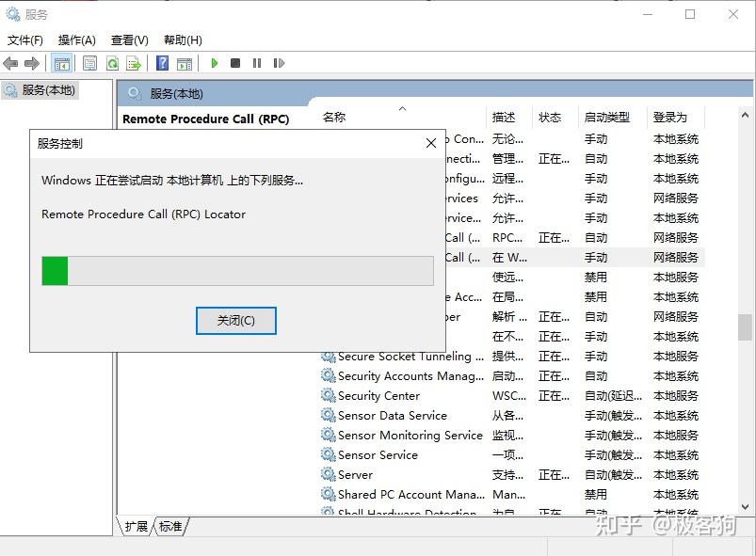This screenshot has height=556, width=756.
Task: Click the Remote Procedure Call (RPC) heading
Action: (x=206, y=119)
